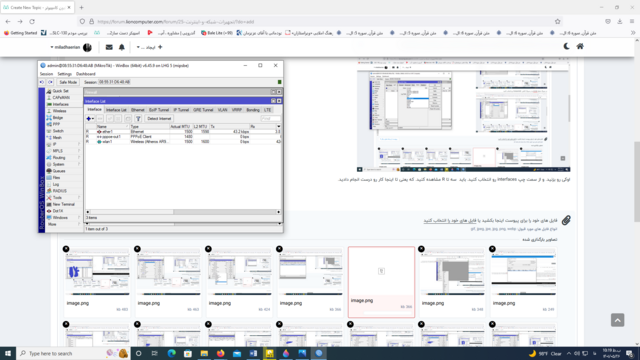Click the comment button in Interface List toolbar

(128, 119)
